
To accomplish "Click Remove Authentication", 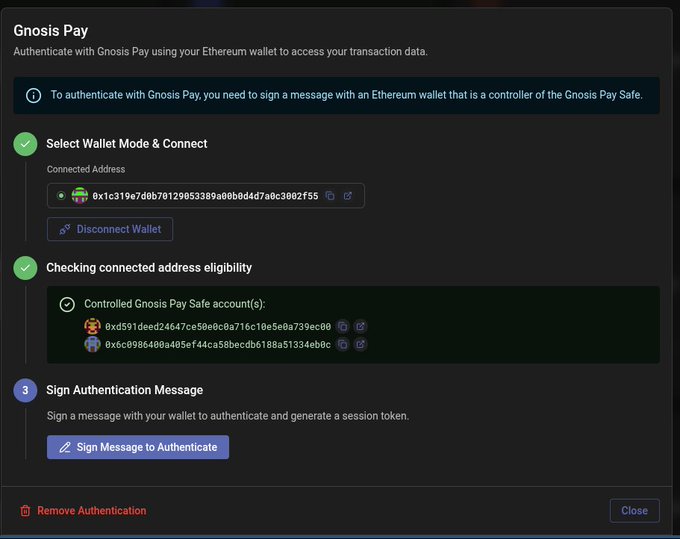I will pos(83,511).
